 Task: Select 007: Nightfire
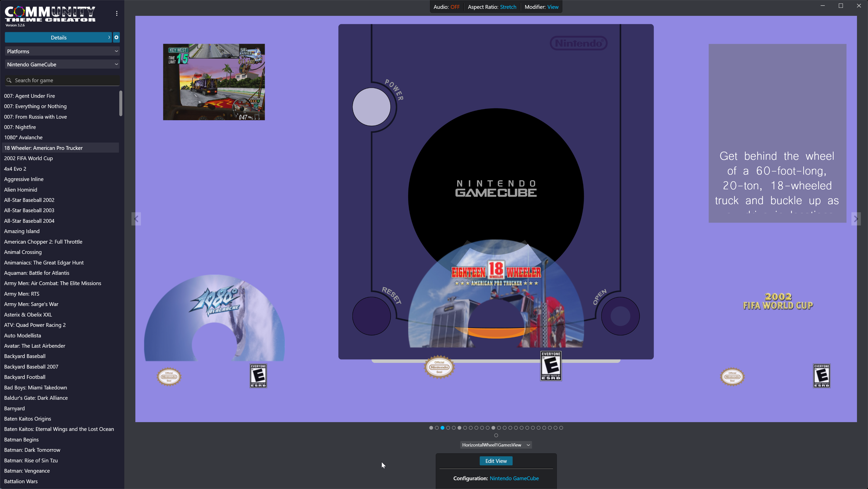[x=61, y=127]
